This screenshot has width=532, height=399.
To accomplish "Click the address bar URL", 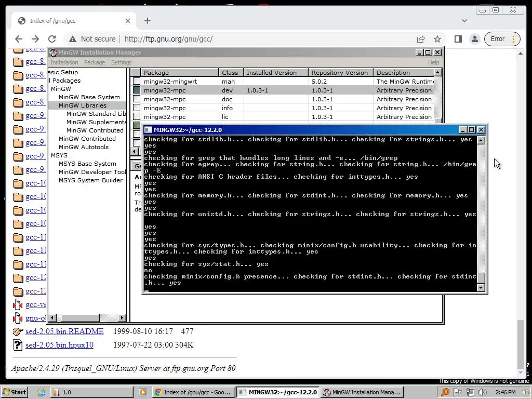I will (169, 39).
